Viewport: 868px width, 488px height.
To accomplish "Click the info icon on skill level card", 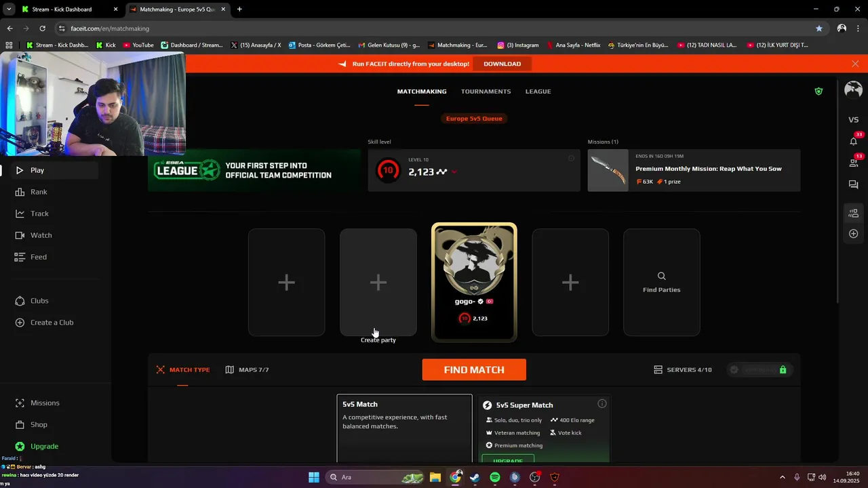I will click(x=571, y=159).
